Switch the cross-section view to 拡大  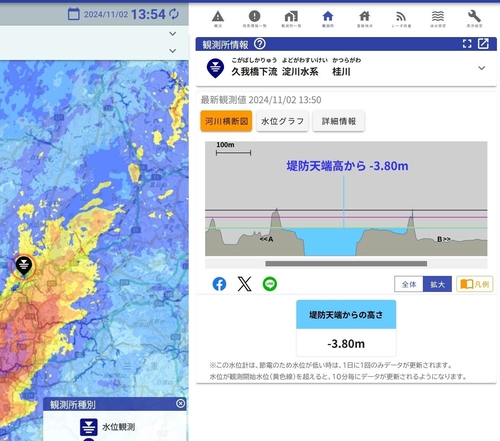click(437, 284)
